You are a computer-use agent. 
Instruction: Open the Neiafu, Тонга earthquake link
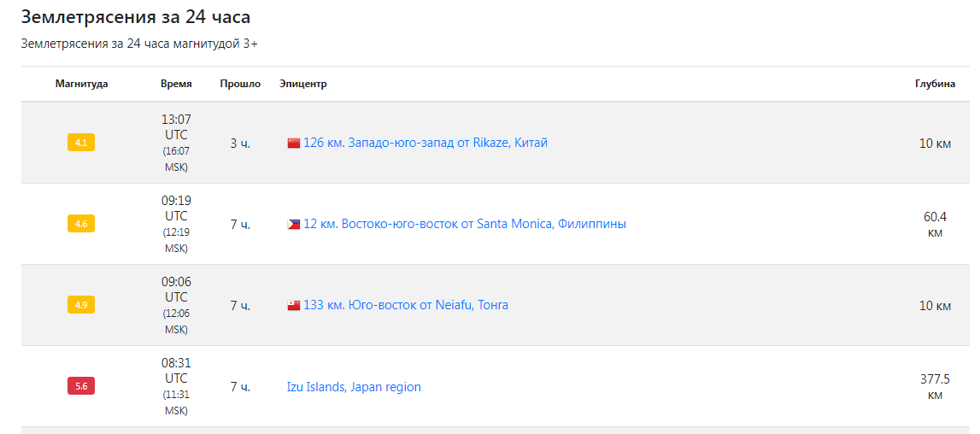pyautogui.click(x=406, y=305)
